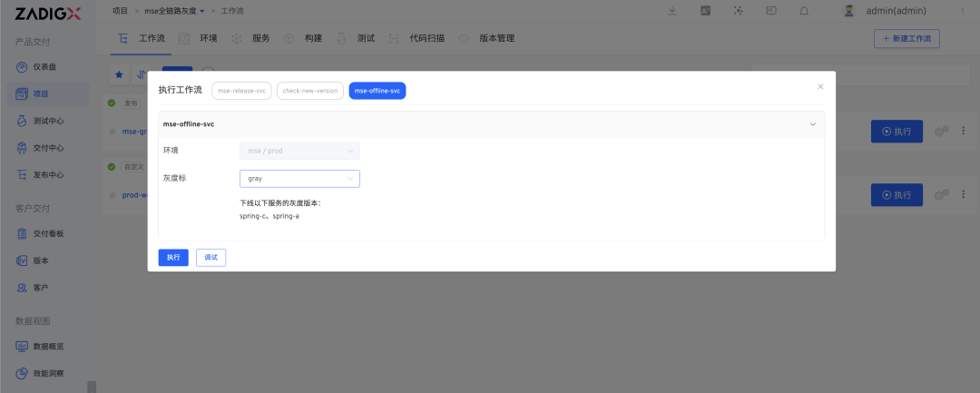Open the mse全链路灰度 project dropdown arrow
This screenshot has height=393, width=980.
pyautogui.click(x=201, y=11)
